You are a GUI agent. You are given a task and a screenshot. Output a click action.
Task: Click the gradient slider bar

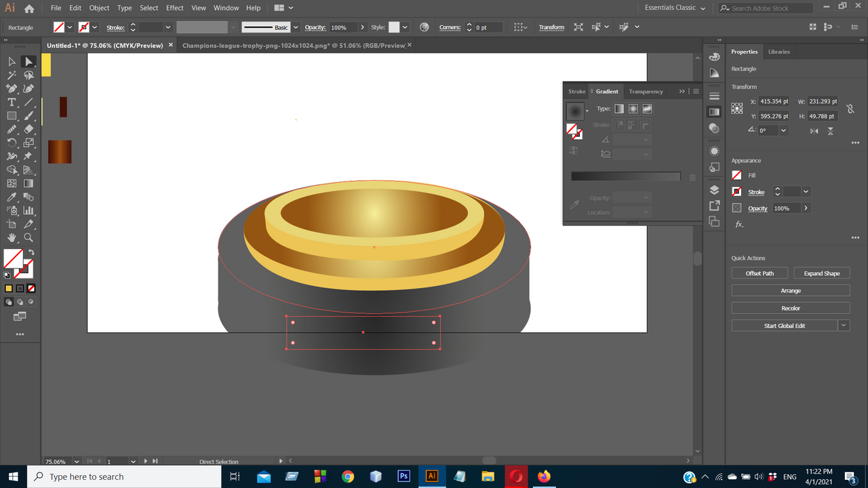625,176
